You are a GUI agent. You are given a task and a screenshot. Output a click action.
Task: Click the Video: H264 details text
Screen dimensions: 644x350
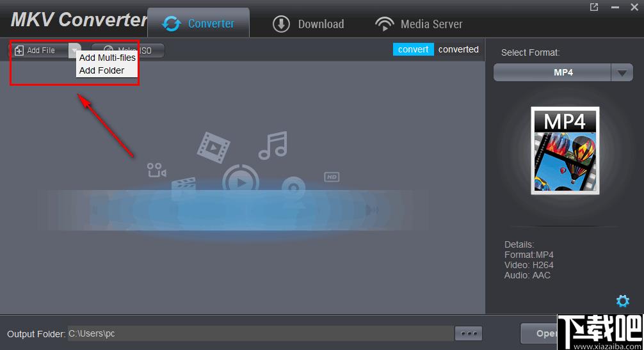(529, 265)
